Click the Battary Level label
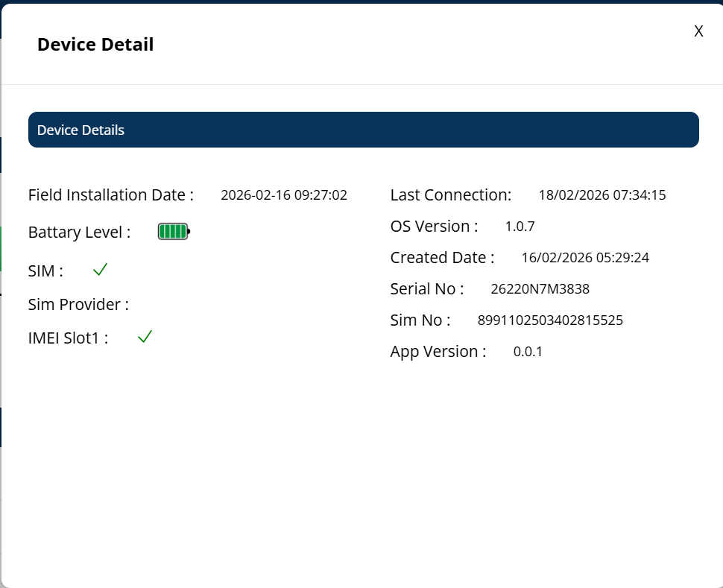This screenshot has height=588, width=723. (x=79, y=233)
